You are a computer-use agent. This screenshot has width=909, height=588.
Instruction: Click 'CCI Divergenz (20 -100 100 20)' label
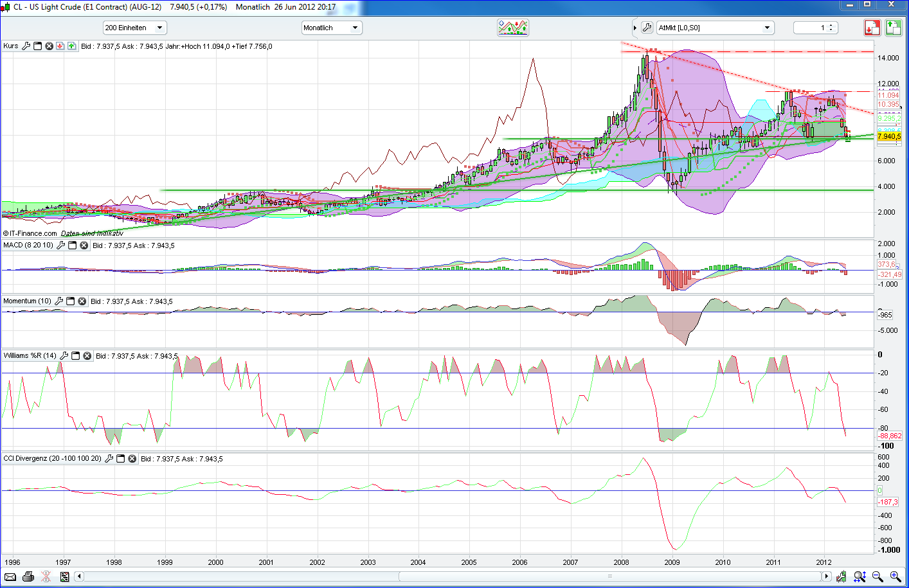[x=53, y=459]
